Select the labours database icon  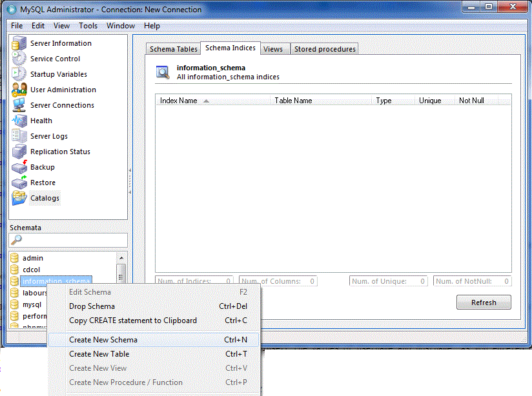(14, 293)
